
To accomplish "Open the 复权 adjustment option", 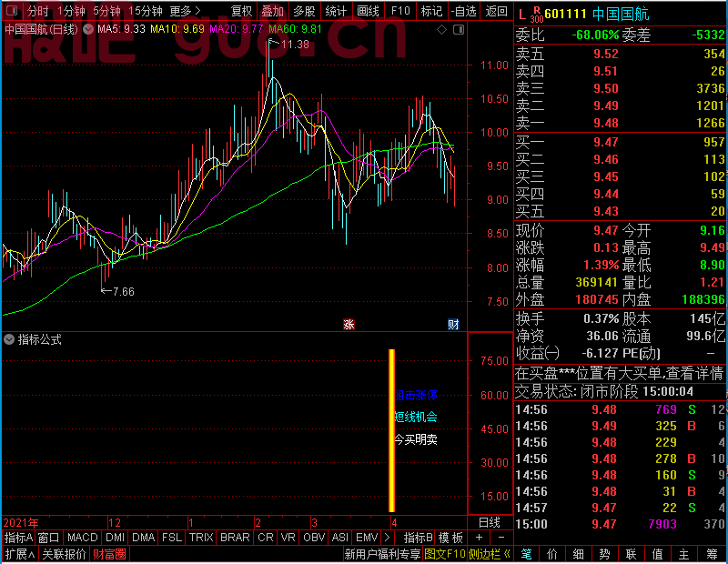I will pos(241,11).
